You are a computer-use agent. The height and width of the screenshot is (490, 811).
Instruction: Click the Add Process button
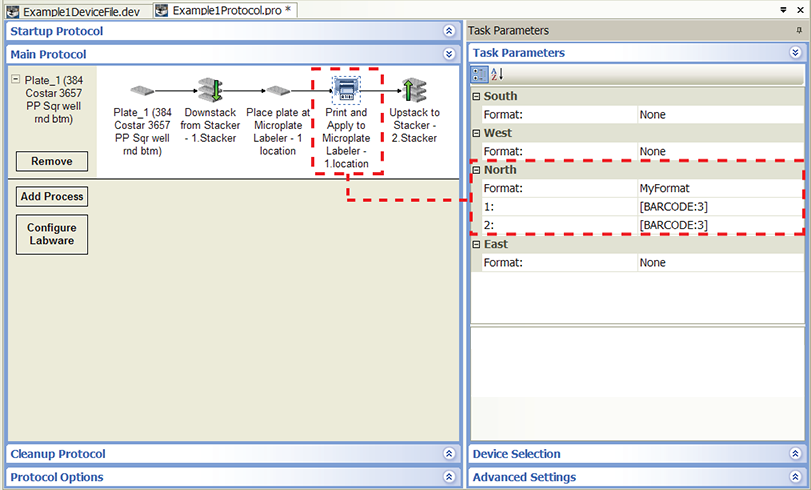click(x=51, y=197)
